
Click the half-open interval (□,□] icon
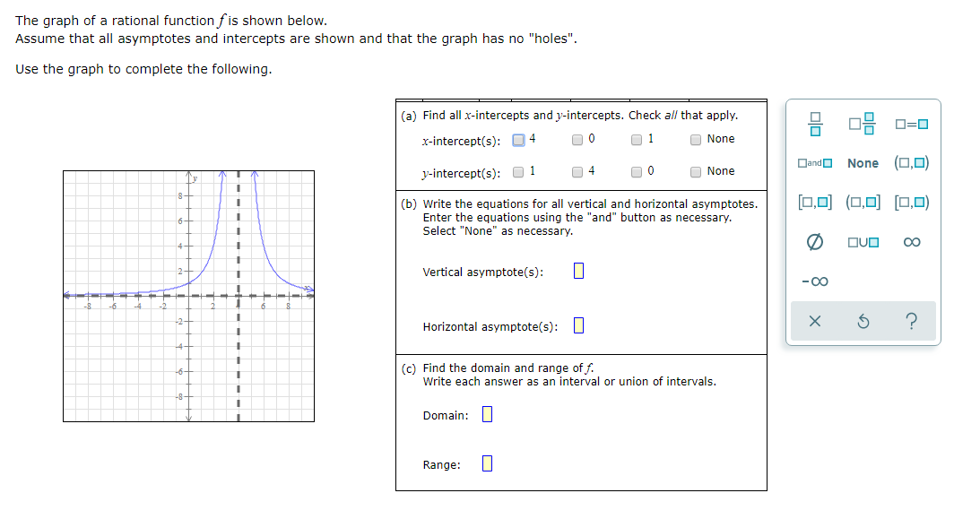coord(863,202)
